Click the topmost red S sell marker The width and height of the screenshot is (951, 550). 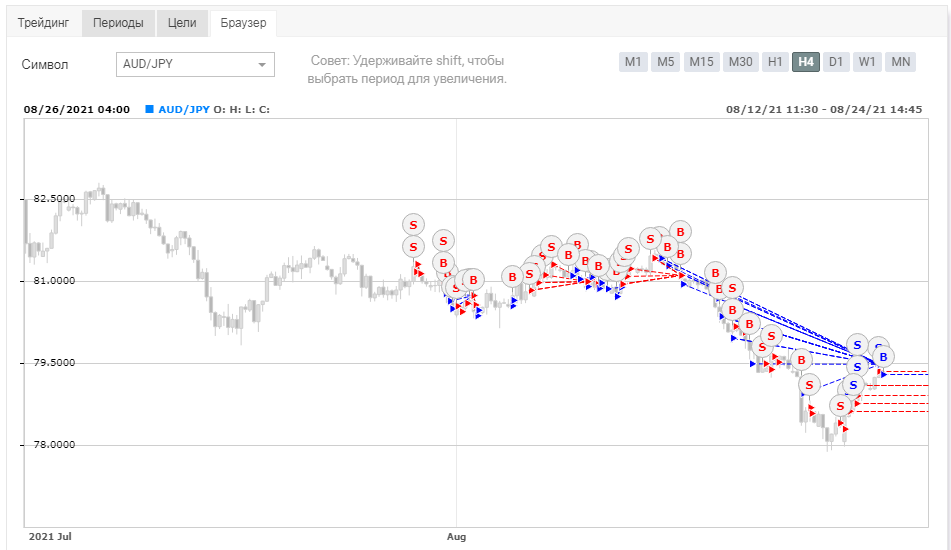coord(413,225)
